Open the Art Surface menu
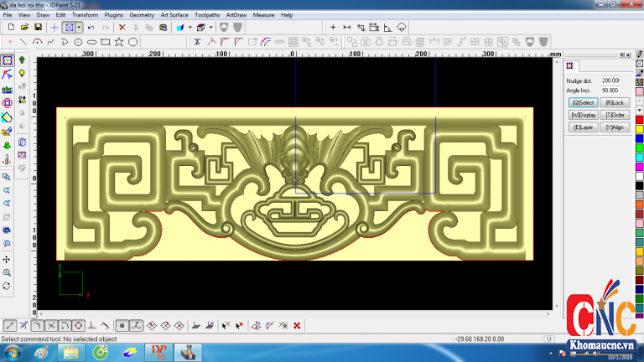The width and height of the screenshot is (644, 362). click(x=174, y=15)
